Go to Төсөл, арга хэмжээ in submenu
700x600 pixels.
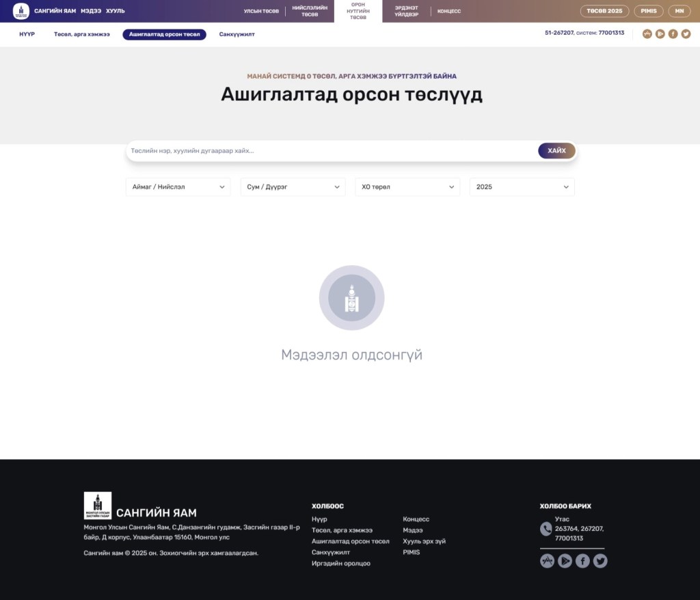tap(82, 34)
